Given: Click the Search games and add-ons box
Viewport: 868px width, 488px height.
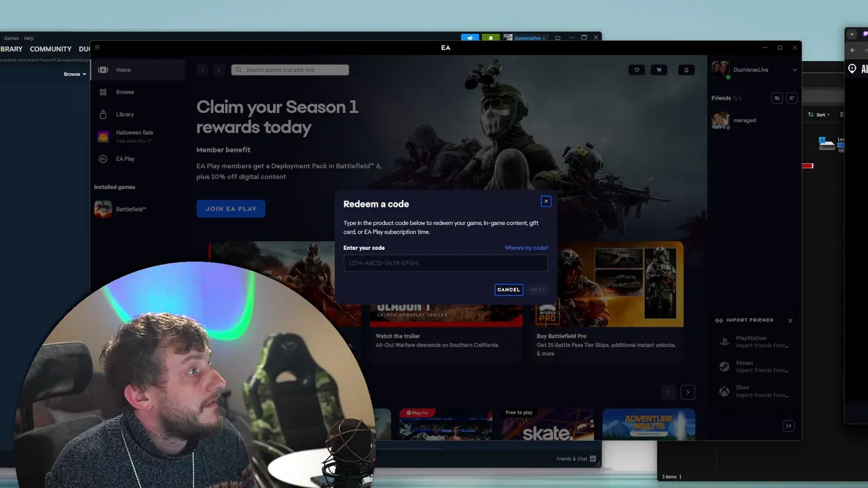Looking at the screenshot, I should pos(290,70).
